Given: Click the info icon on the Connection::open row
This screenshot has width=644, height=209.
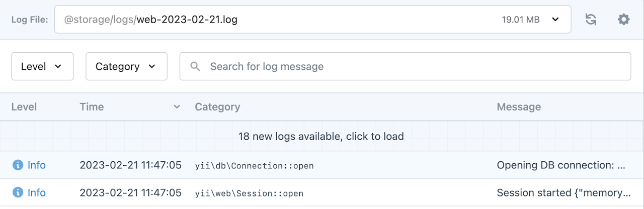Looking at the screenshot, I should (x=18, y=165).
